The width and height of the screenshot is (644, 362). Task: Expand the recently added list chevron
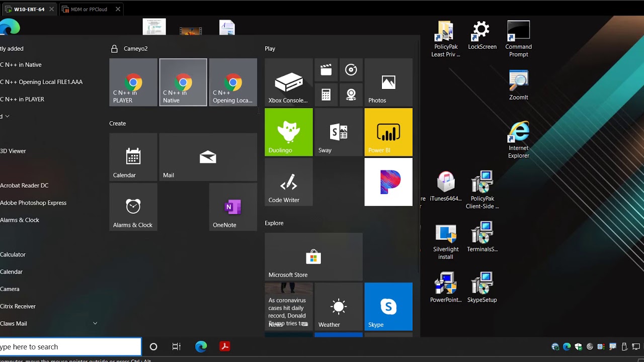[7, 116]
